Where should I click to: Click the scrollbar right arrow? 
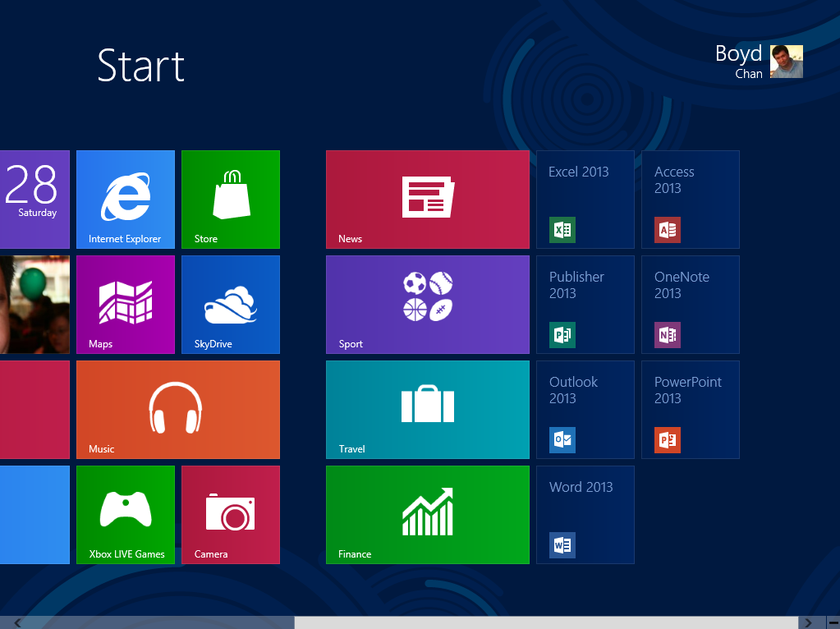coord(809,622)
